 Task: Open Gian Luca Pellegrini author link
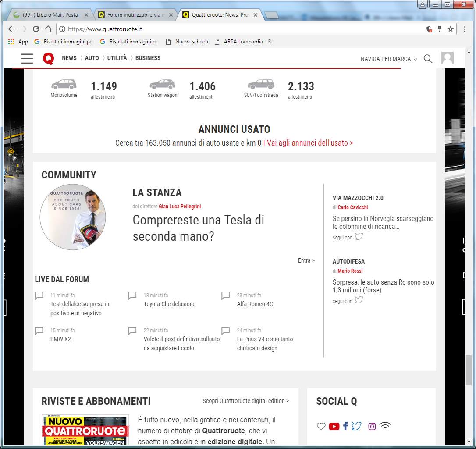[x=180, y=207]
